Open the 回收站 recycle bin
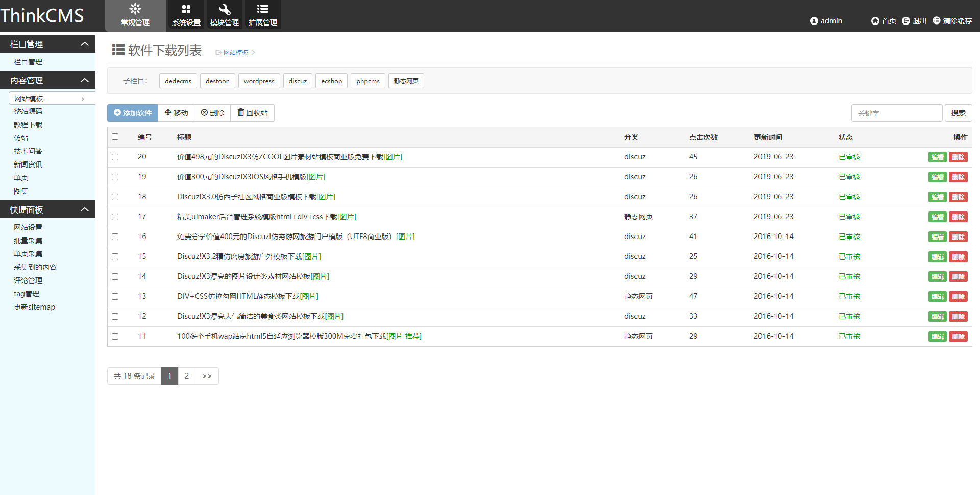Viewport: 980px width, 495px height. point(253,113)
